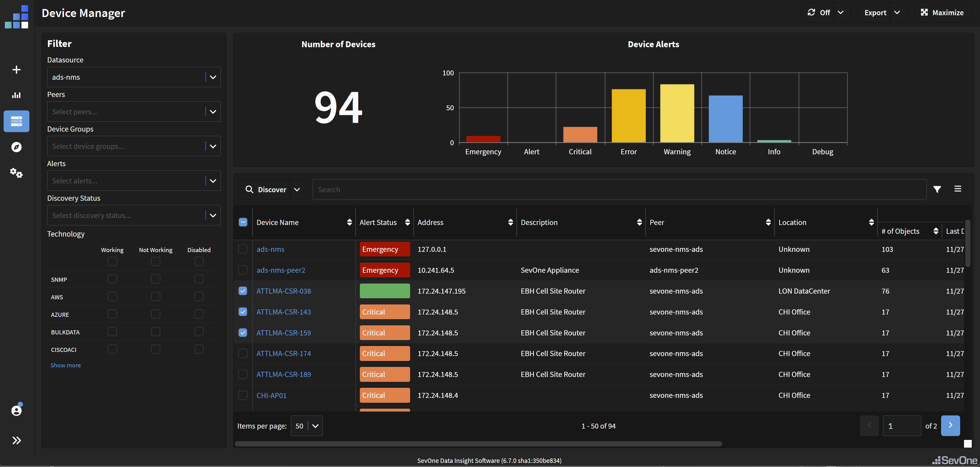The image size is (980, 467).
Task: Click the Notice bar in chart
Action: pyautogui.click(x=726, y=119)
